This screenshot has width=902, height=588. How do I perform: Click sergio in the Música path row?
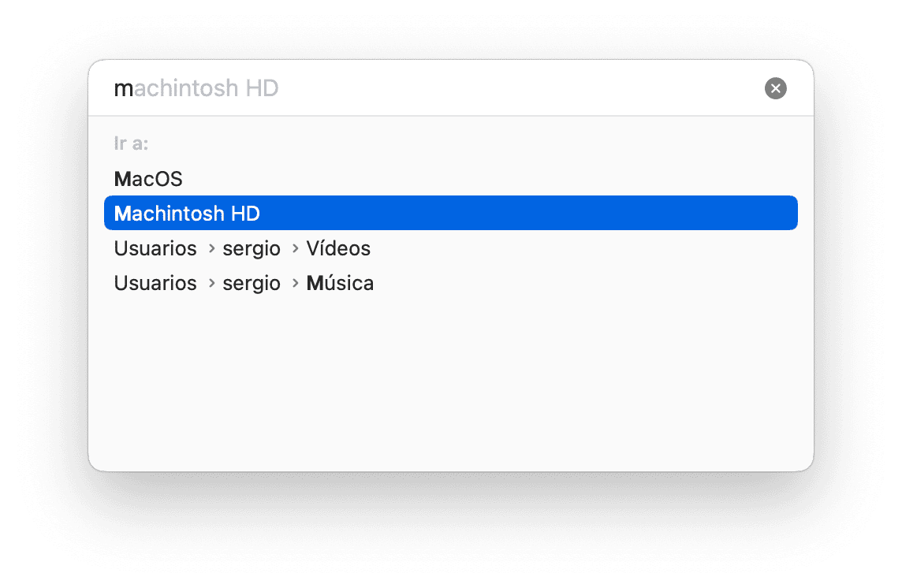[x=252, y=284]
